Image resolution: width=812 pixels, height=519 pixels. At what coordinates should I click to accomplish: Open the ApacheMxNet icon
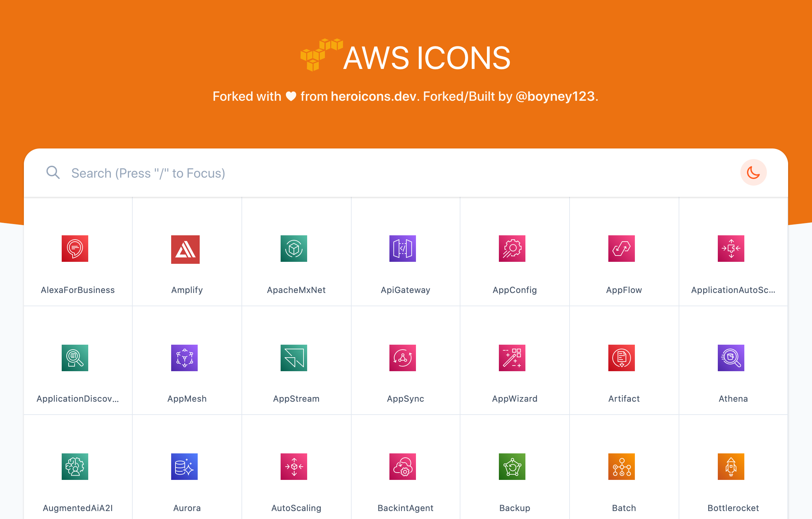pos(294,249)
